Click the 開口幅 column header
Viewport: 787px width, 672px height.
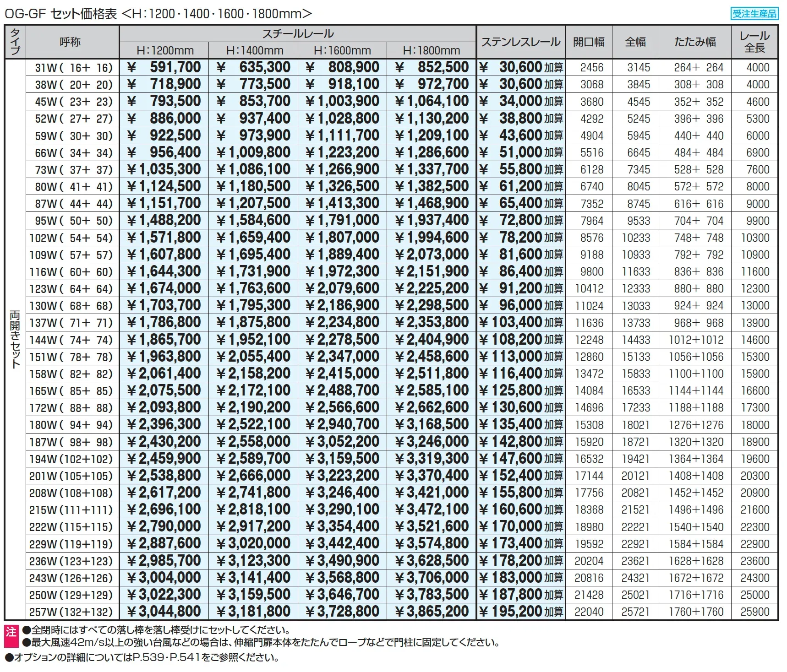pyautogui.click(x=589, y=42)
